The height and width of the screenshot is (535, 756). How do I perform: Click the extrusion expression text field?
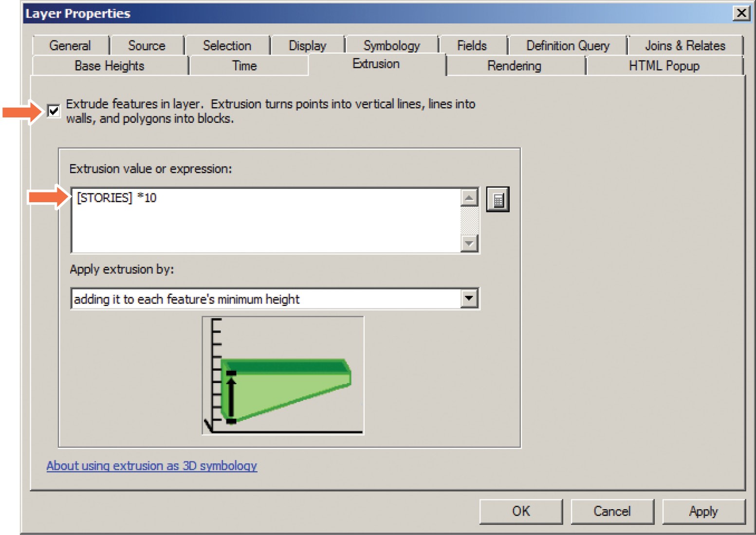[x=265, y=220]
